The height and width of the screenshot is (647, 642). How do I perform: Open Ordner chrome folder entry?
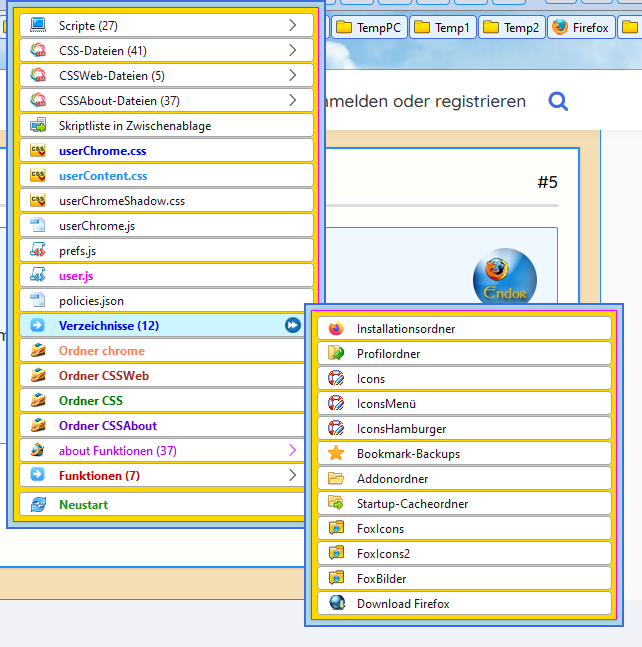[162, 351]
